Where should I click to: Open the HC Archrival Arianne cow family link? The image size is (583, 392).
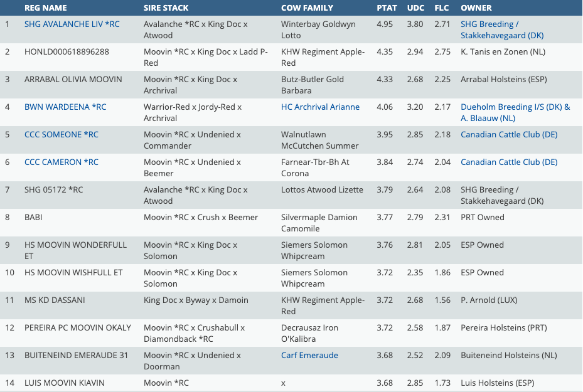click(320, 107)
